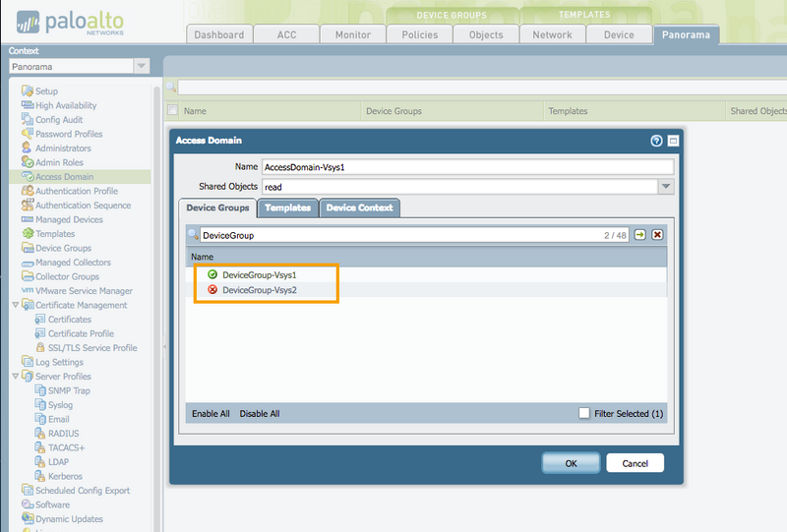Click the main page search field

pos(482,88)
